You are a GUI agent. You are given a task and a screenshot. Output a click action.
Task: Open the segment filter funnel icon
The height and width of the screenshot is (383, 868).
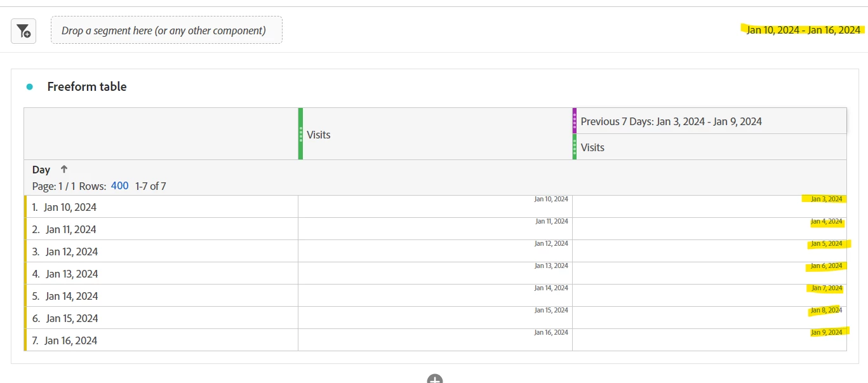point(23,30)
